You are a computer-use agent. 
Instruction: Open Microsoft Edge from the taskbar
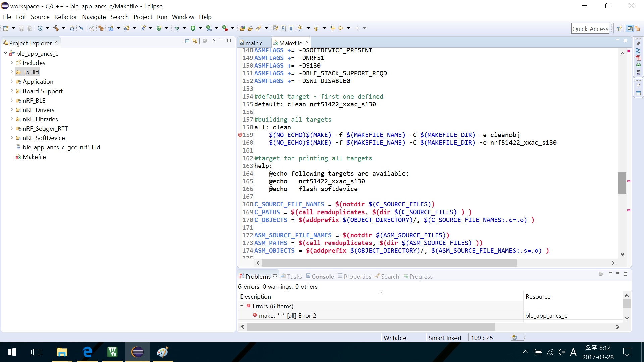click(x=87, y=352)
